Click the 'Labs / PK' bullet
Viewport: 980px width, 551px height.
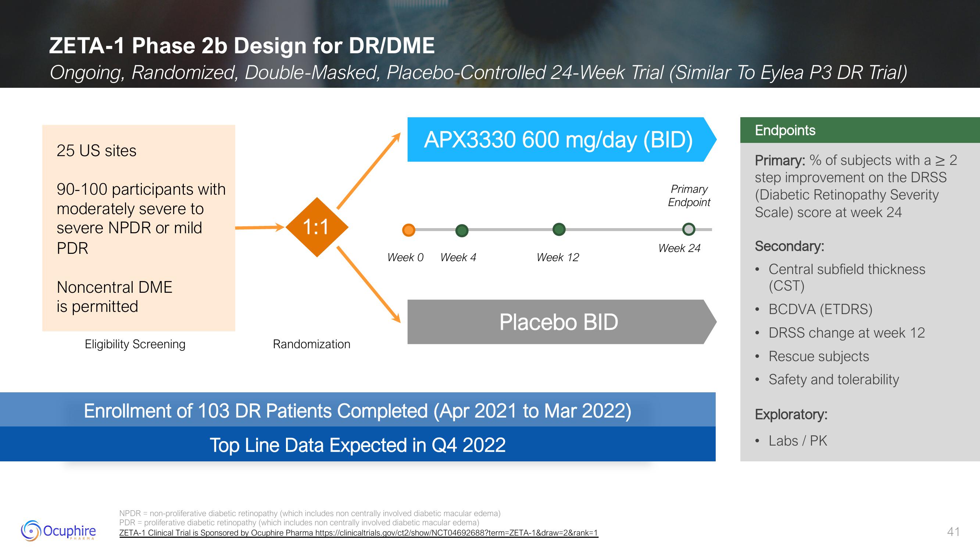798,441
